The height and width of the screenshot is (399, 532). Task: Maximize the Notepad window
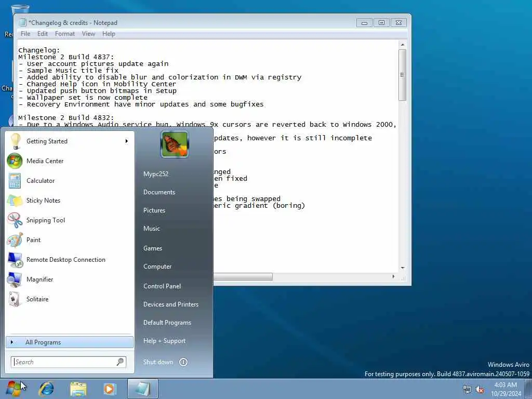[x=381, y=23]
